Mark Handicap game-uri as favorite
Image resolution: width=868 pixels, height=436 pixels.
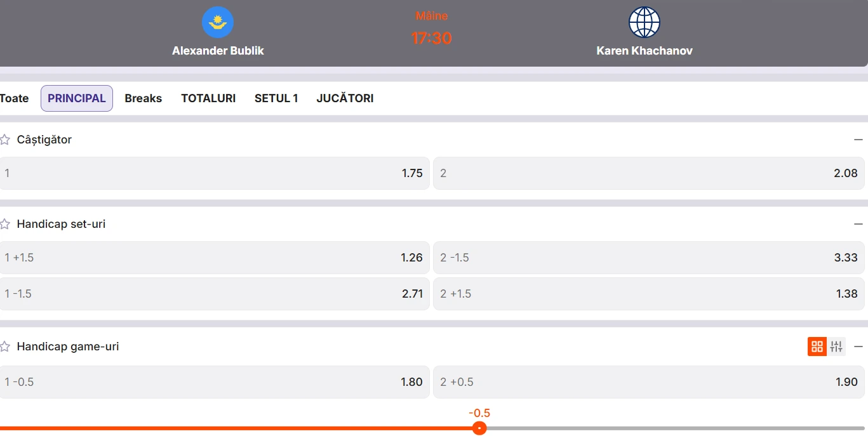click(x=5, y=347)
